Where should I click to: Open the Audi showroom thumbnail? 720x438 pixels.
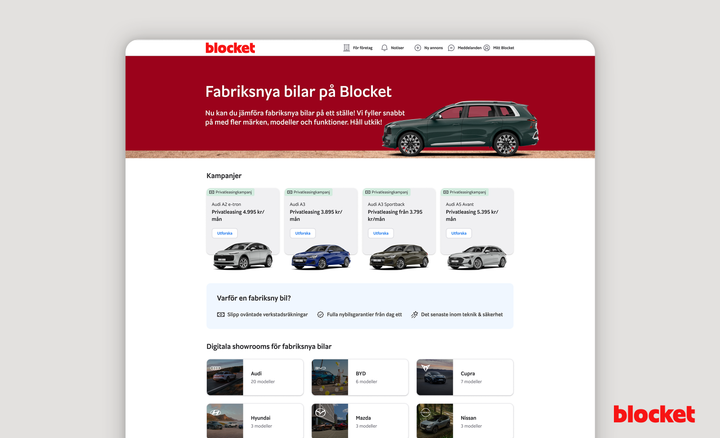tap(225, 377)
